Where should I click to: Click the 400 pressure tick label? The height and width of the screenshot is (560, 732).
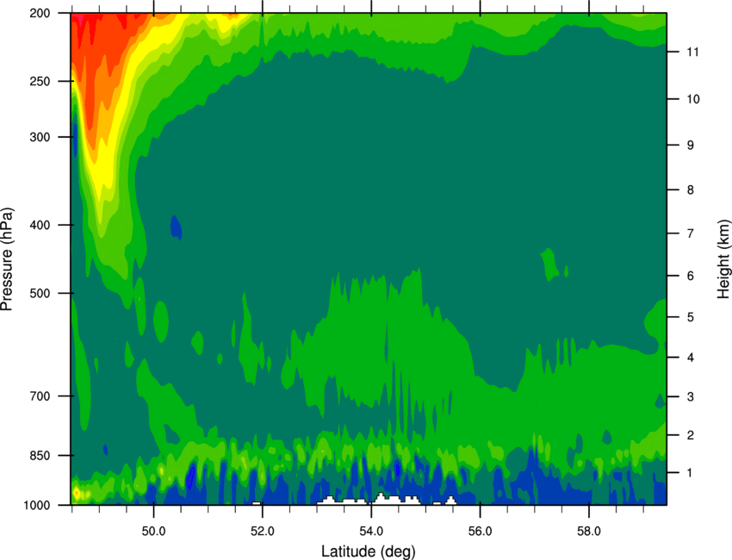coord(40,225)
